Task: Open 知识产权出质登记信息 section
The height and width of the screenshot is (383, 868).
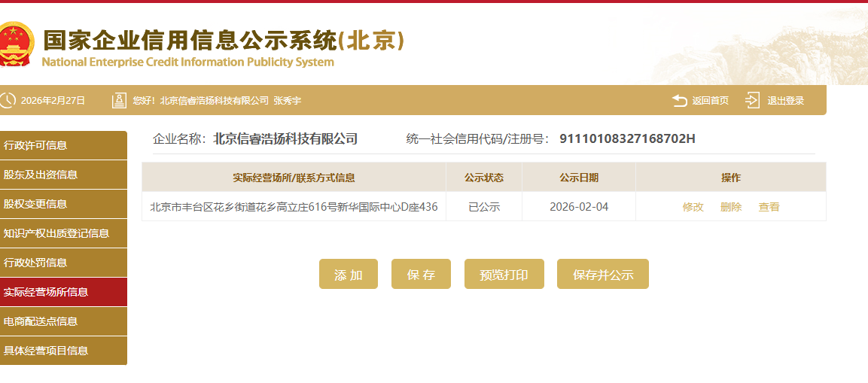Action: tap(63, 233)
